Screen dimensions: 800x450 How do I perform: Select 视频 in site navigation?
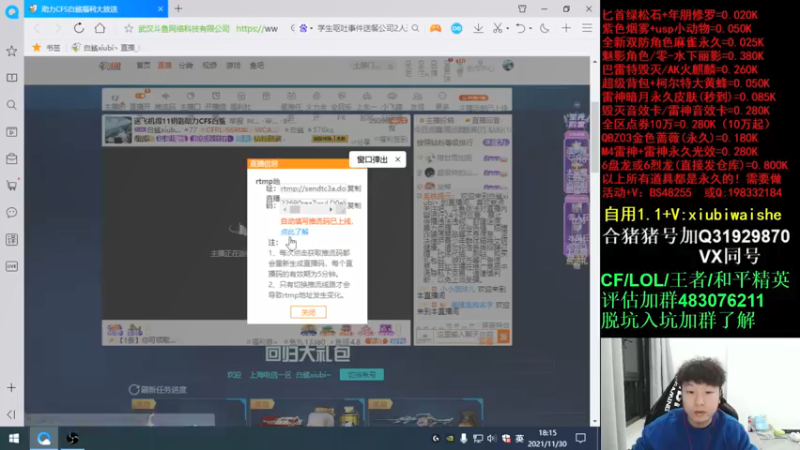(x=210, y=65)
